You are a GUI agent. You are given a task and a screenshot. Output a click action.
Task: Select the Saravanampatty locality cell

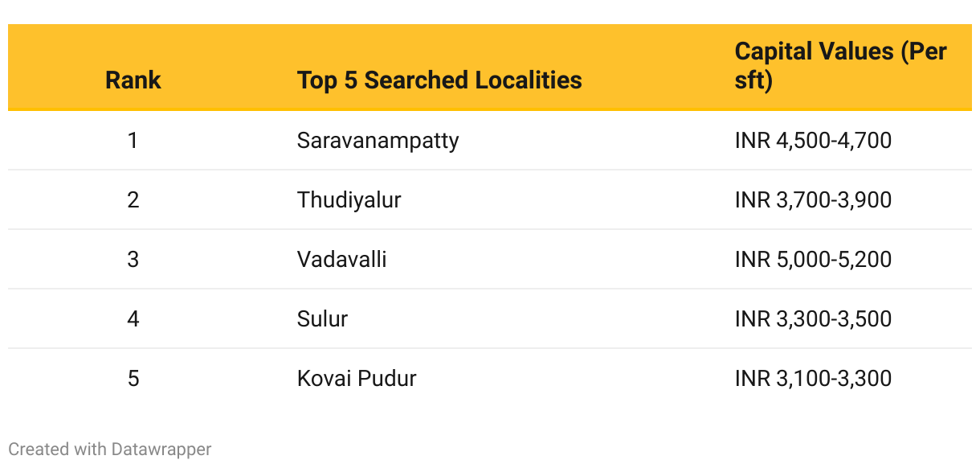tap(378, 140)
